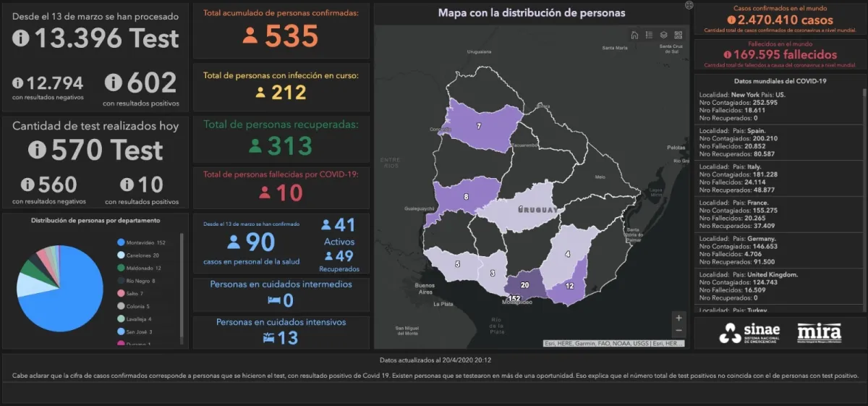Click the mira logo
This screenshot has height=406, width=868.
click(x=819, y=332)
